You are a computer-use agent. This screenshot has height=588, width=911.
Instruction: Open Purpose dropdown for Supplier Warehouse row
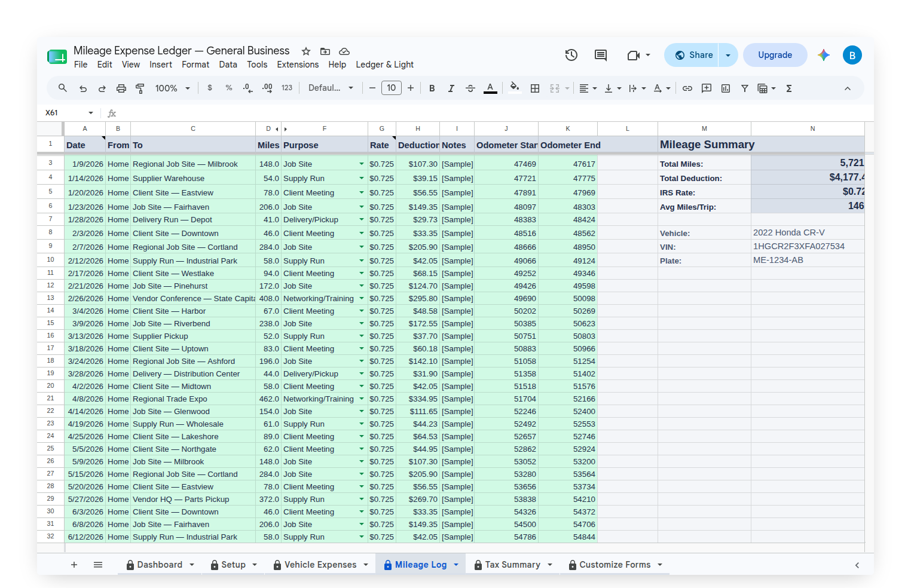coord(362,178)
